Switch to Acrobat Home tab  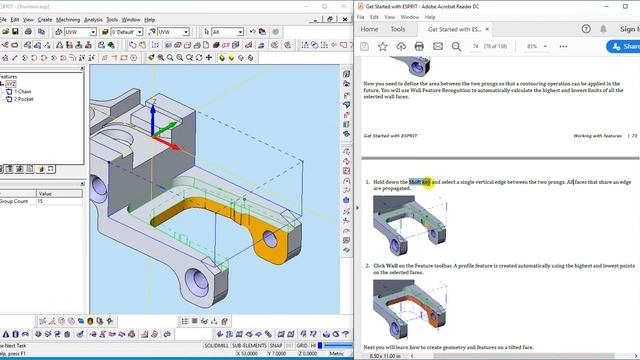tap(369, 29)
